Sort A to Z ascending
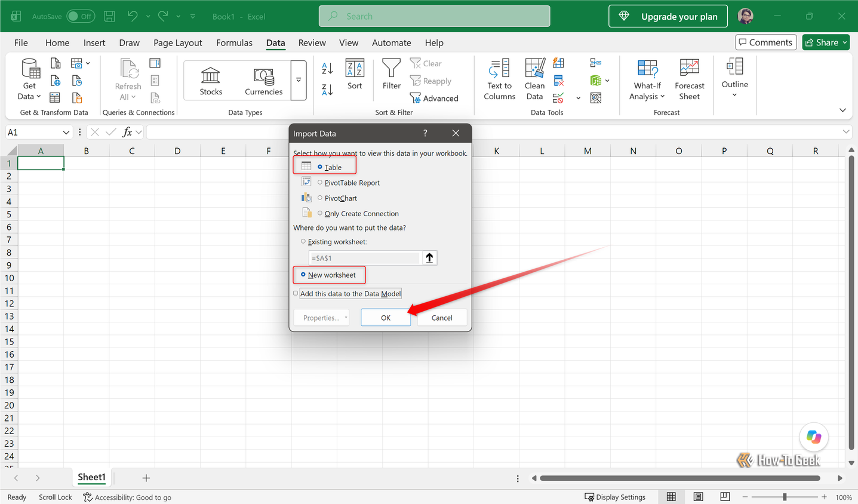 pyautogui.click(x=327, y=69)
